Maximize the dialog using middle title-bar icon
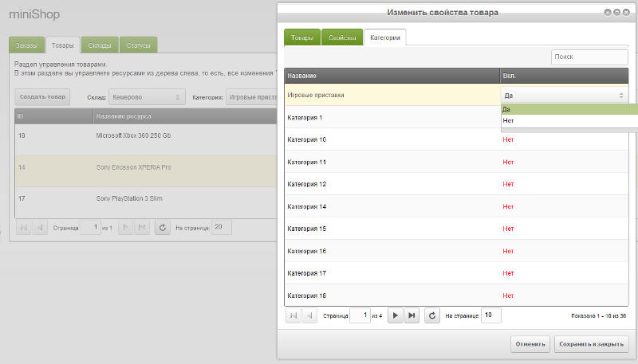 coord(616,13)
